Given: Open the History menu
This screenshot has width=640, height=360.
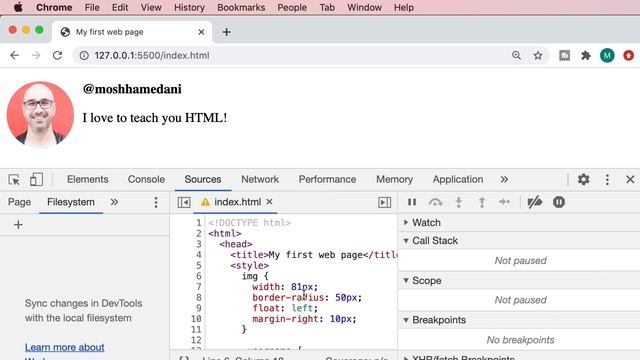Looking at the screenshot, I should click(x=189, y=7).
